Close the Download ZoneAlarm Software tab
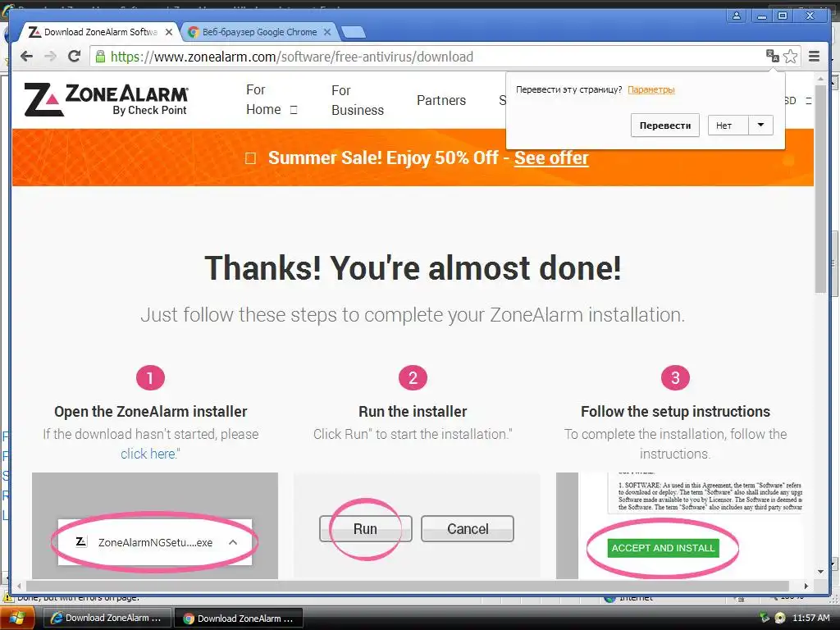This screenshot has height=630, width=840. pos(169,32)
